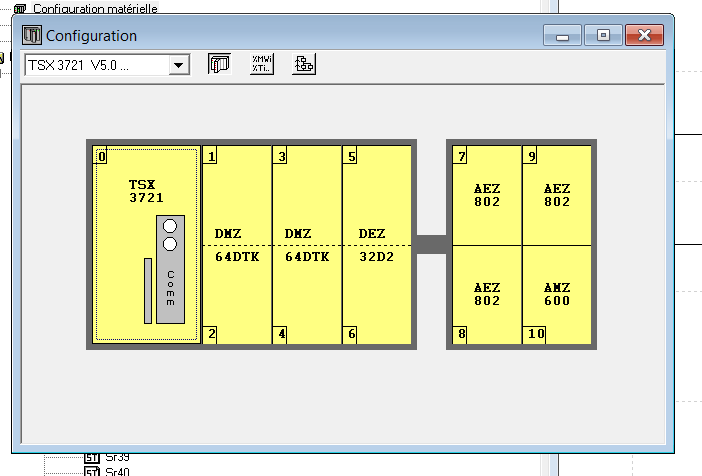Select the DMZ 64DTK module in slot 1
This screenshot has height=476, width=702.
click(237, 245)
